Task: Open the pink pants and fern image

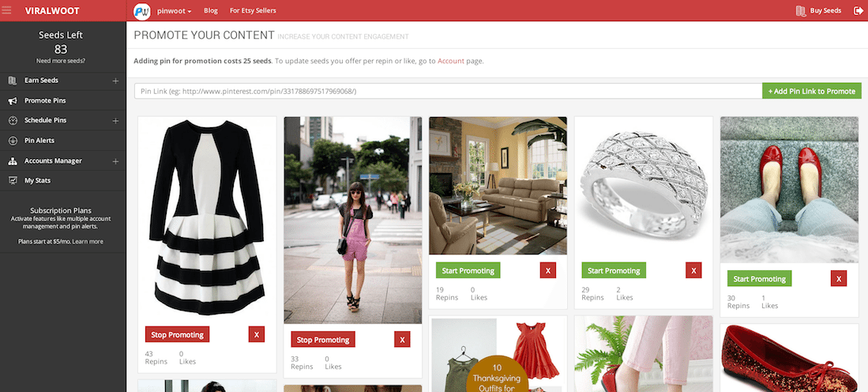Action: coord(644,354)
